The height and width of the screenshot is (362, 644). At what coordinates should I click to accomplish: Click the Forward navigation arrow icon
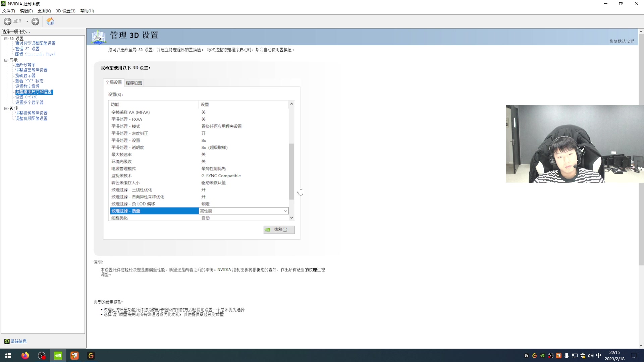pyautogui.click(x=35, y=21)
